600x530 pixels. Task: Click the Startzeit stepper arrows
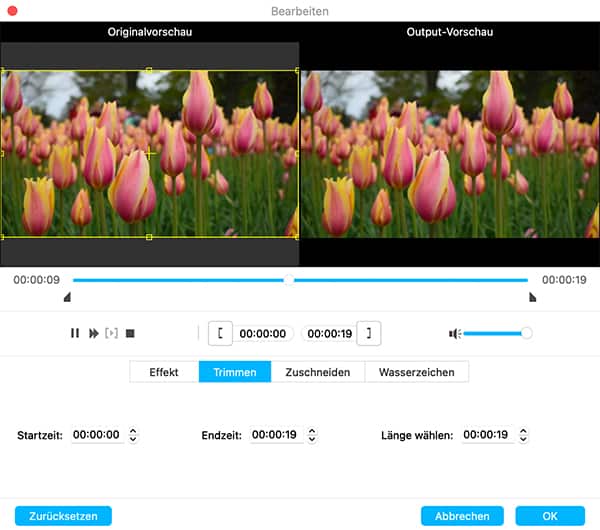[x=134, y=436]
